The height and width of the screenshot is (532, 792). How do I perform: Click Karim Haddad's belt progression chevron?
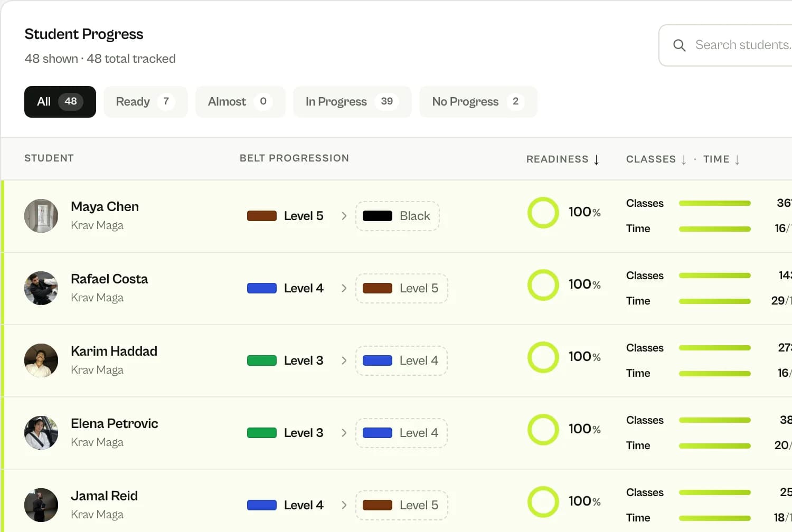coord(344,360)
